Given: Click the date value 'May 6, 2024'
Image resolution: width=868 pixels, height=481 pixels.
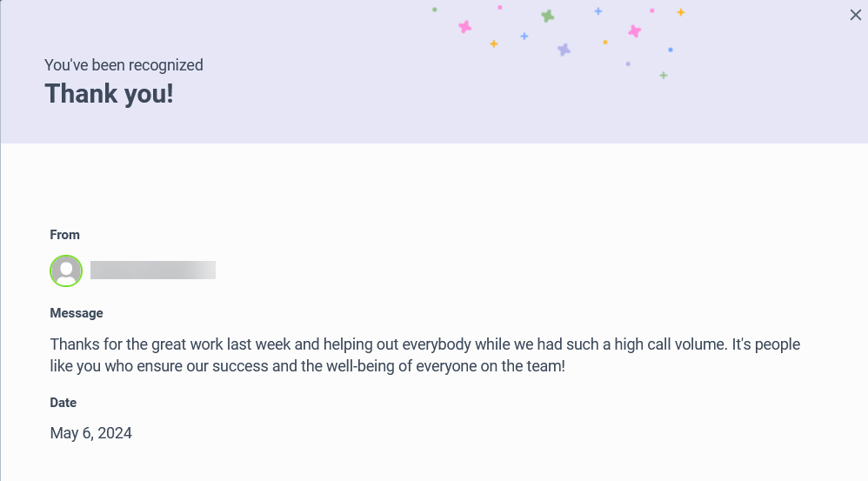Looking at the screenshot, I should tap(90, 433).
